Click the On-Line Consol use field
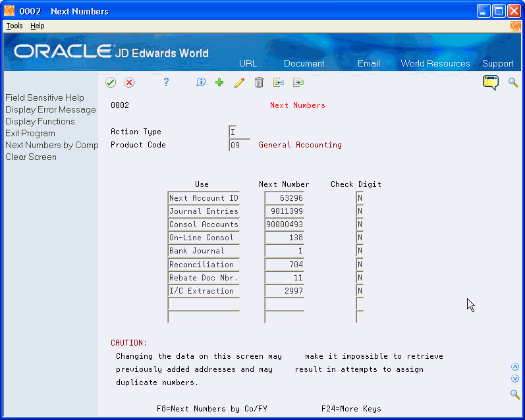The width and height of the screenshot is (525, 420). click(x=204, y=238)
